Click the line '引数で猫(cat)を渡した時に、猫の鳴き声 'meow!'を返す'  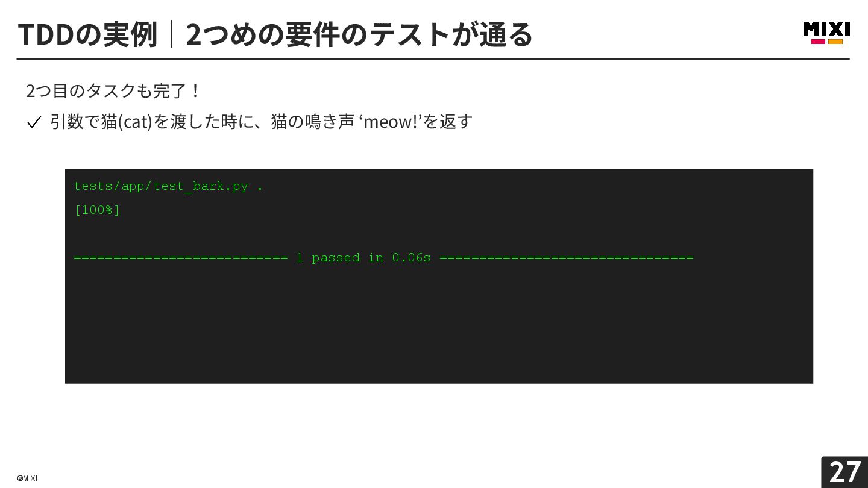tap(261, 122)
